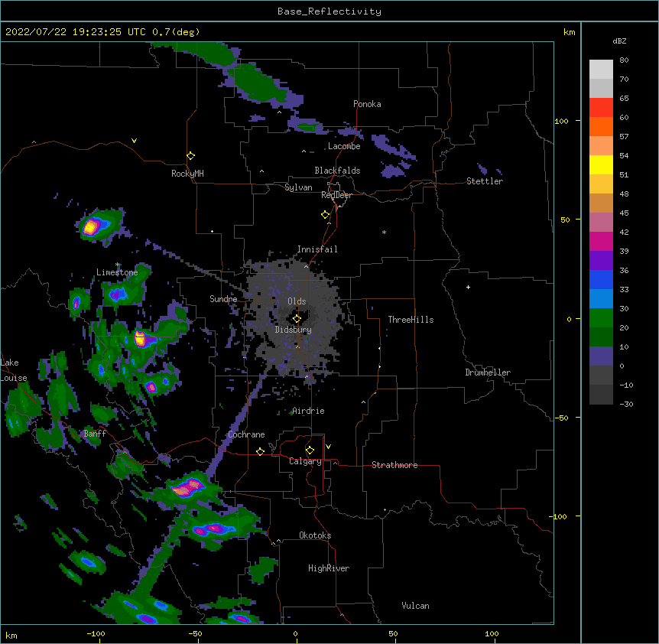Click the yellow storm core northwest of Limestone
659x644 pixels.
coord(90,227)
